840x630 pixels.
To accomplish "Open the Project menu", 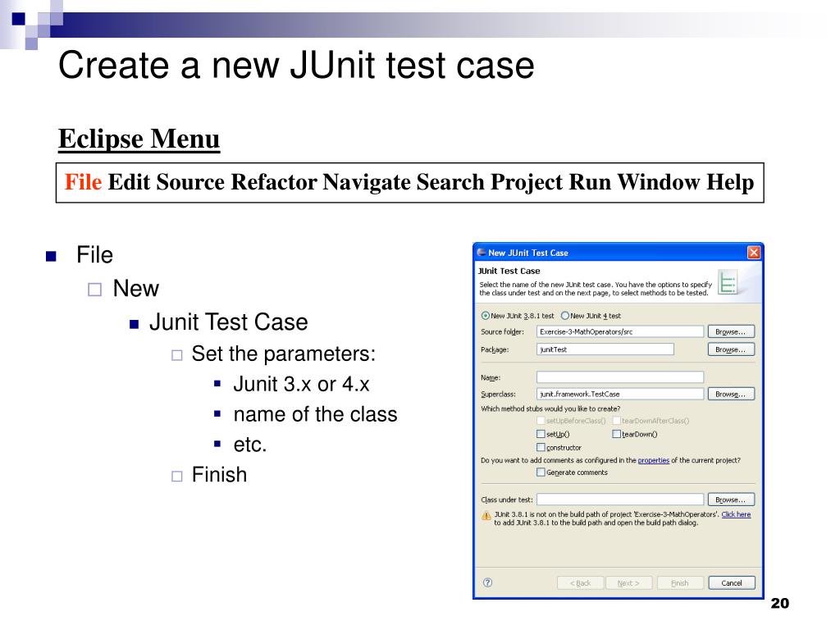I will 527,182.
